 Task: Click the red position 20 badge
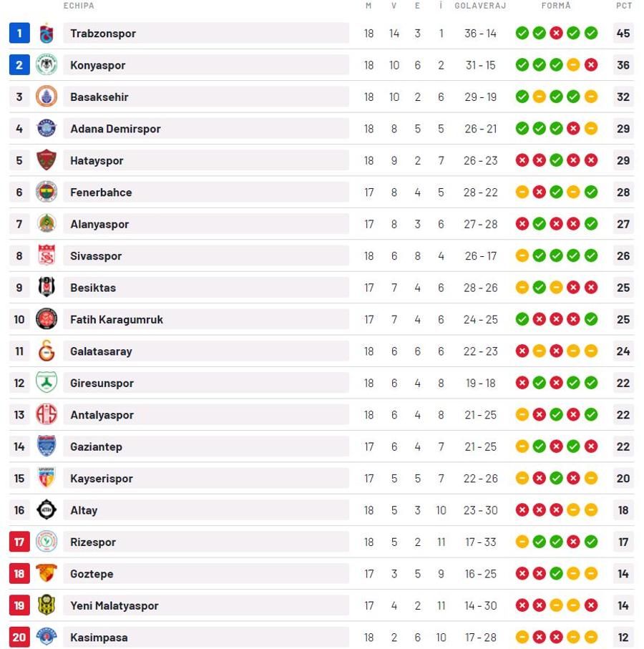tap(19, 637)
